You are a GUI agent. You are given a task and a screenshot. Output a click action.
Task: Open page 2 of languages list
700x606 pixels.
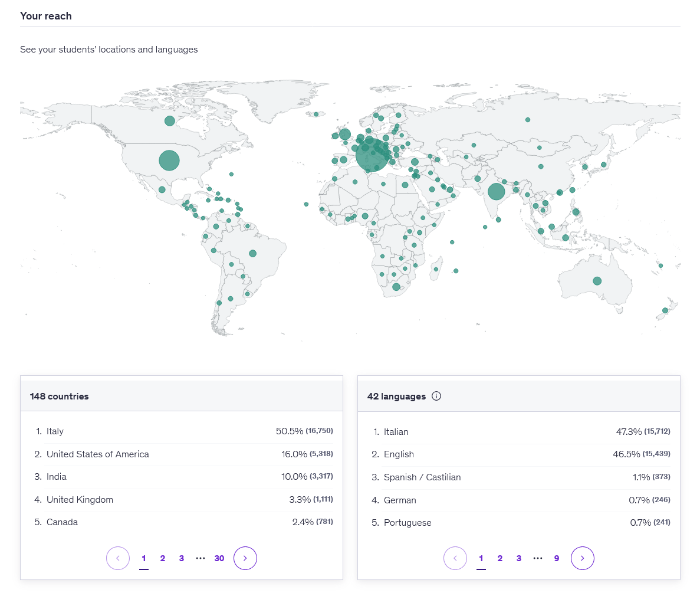pos(500,558)
